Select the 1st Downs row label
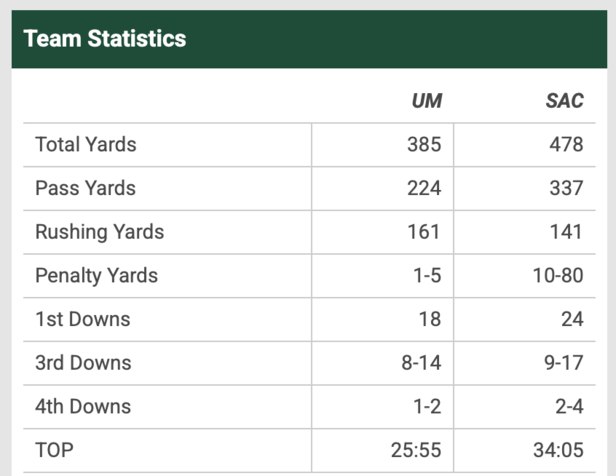This screenshot has width=616, height=476. coord(82,319)
